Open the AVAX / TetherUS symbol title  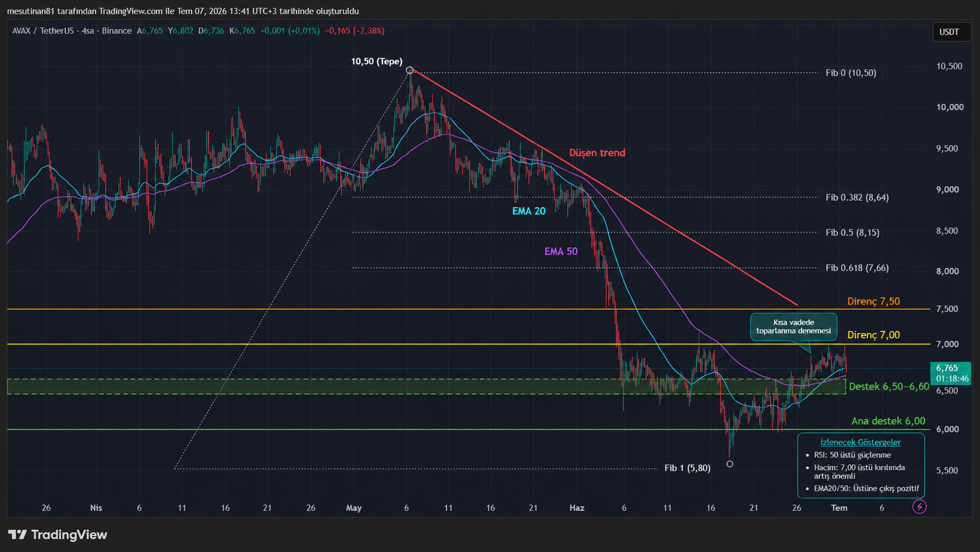pyautogui.click(x=43, y=31)
